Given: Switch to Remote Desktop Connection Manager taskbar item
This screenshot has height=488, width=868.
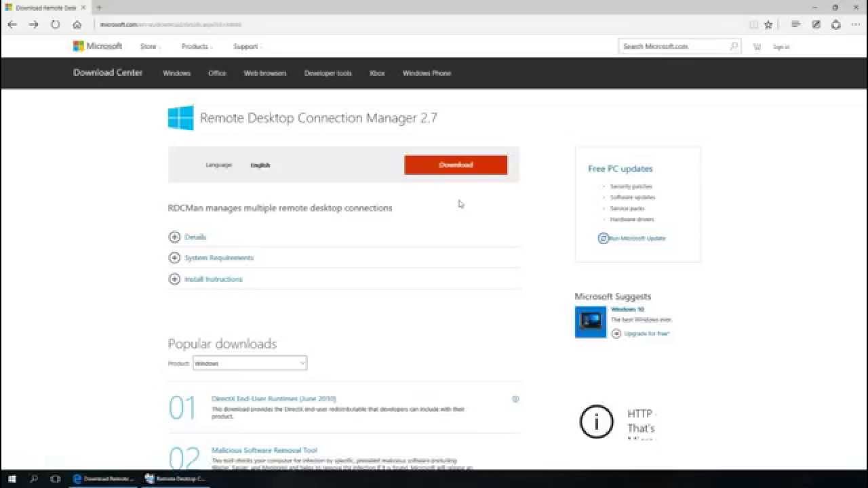Looking at the screenshot, I should point(175,479).
